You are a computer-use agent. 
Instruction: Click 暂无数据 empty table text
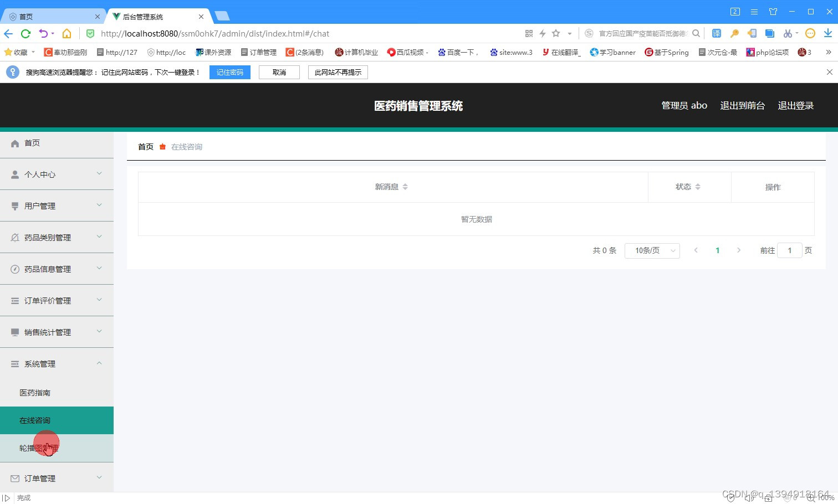pyautogui.click(x=477, y=219)
